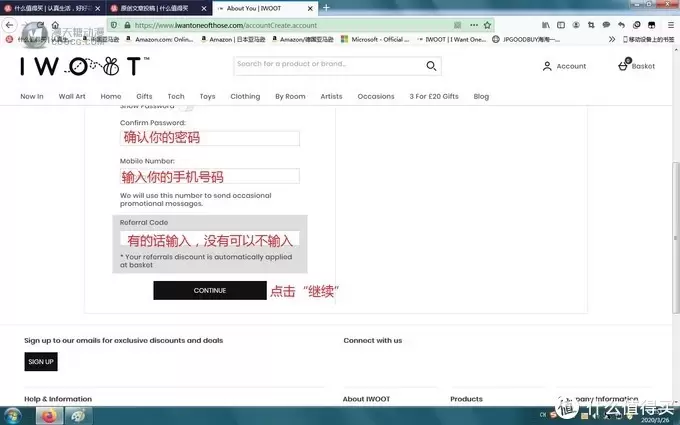Open the Artists menu
680x425 pixels.
(x=331, y=97)
